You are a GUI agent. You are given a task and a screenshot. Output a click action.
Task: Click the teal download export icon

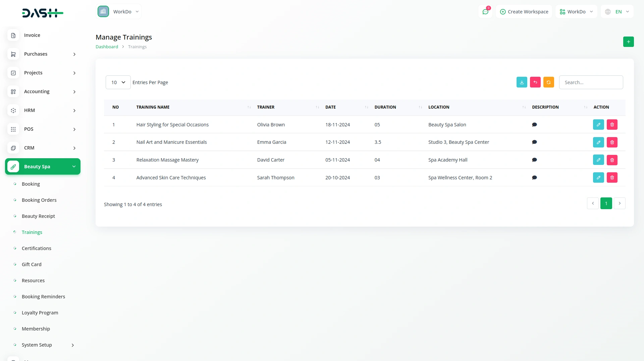pos(522,82)
